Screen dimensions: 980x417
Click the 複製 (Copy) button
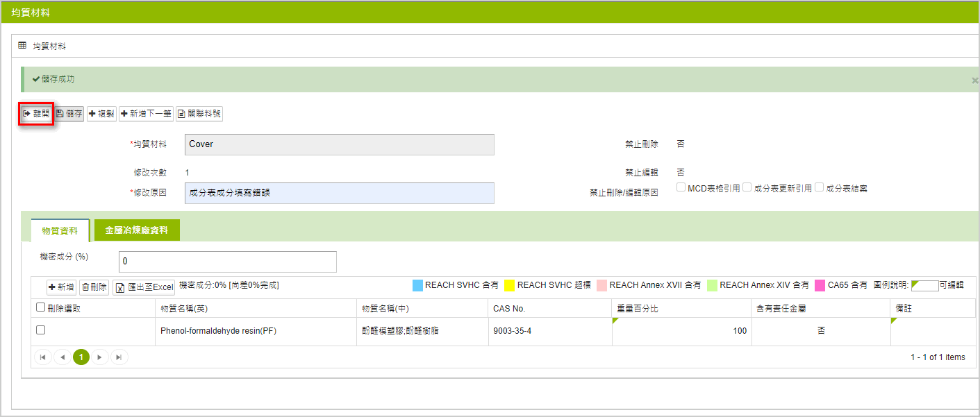pos(101,114)
